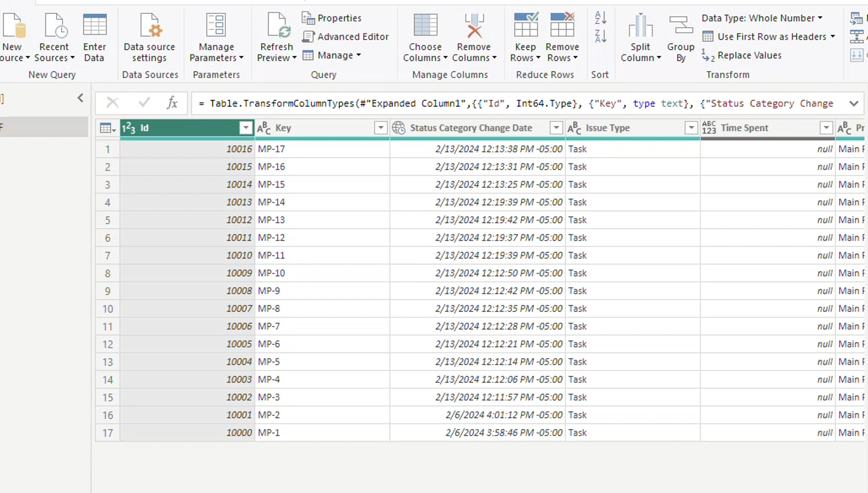Select the Id column header

[x=187, y=128]
